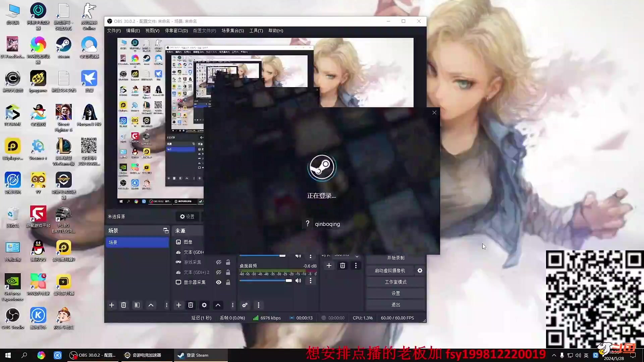Click 开始录制 to start recording

coord(395,258)
